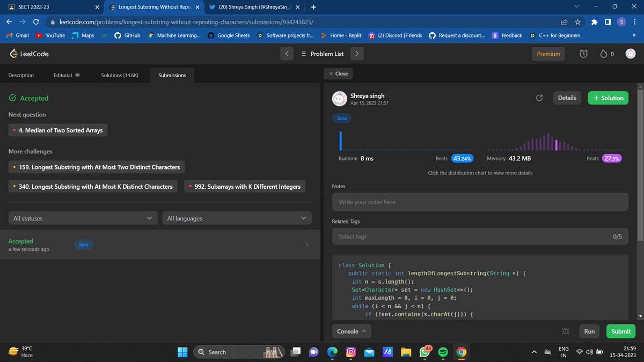Open Gmail bookmark
Image resolution: width=644 pixels, height=362 pixels.
(17, 35)
